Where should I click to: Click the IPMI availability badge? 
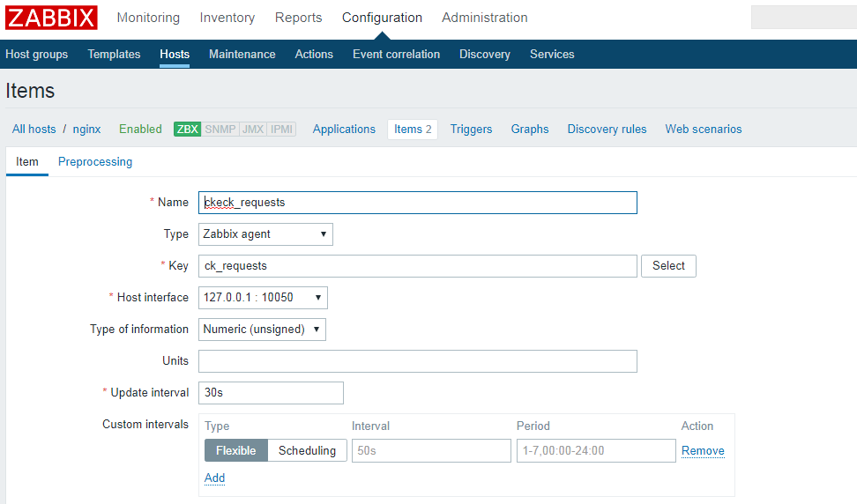[281, 129]
